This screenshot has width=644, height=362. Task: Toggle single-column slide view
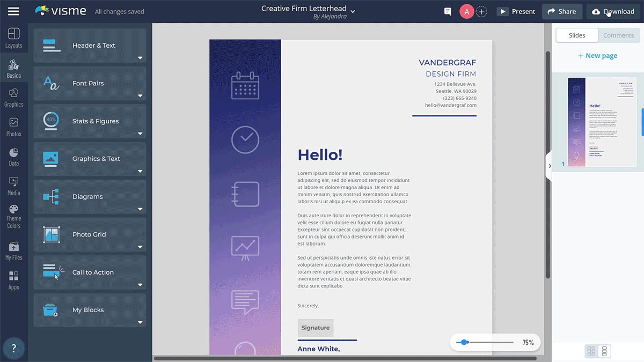[x=605, y=351]
